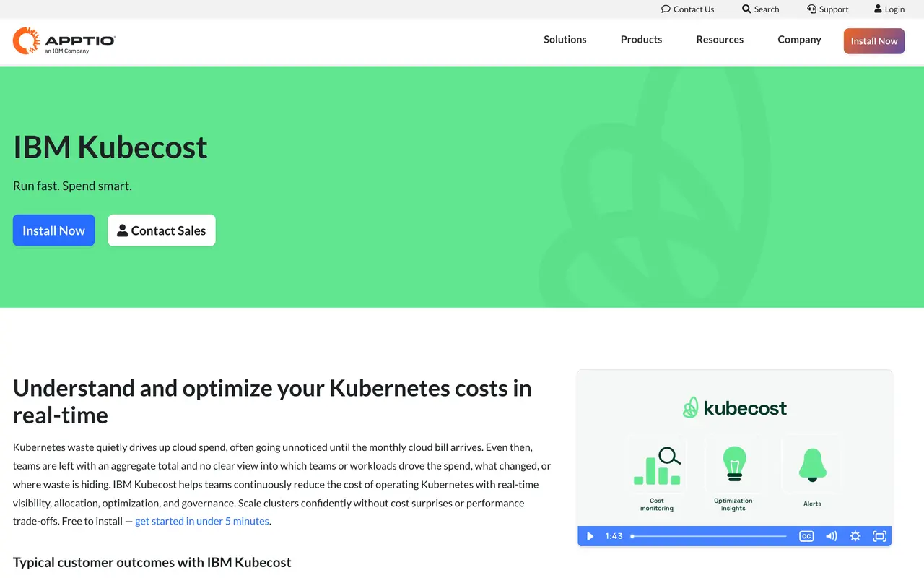The height and width of the screenshot is (578, 924).
Task: Click the Search magnifier link
Action: point(760,9)
